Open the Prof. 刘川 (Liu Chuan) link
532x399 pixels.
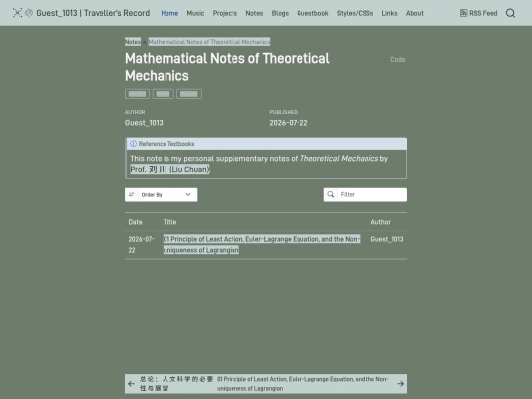point(170,169)
